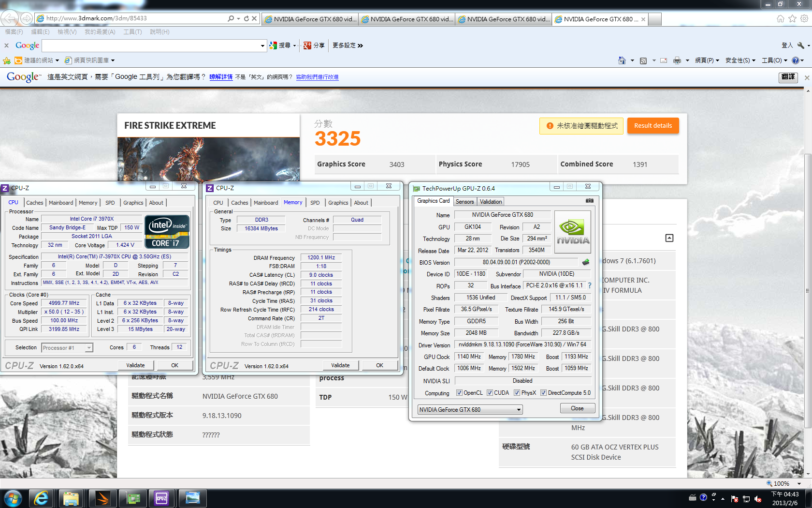Click the Google toolbar wrench settings icon
The height and width of the screenshot is (508, 812).
click(801, 45)
